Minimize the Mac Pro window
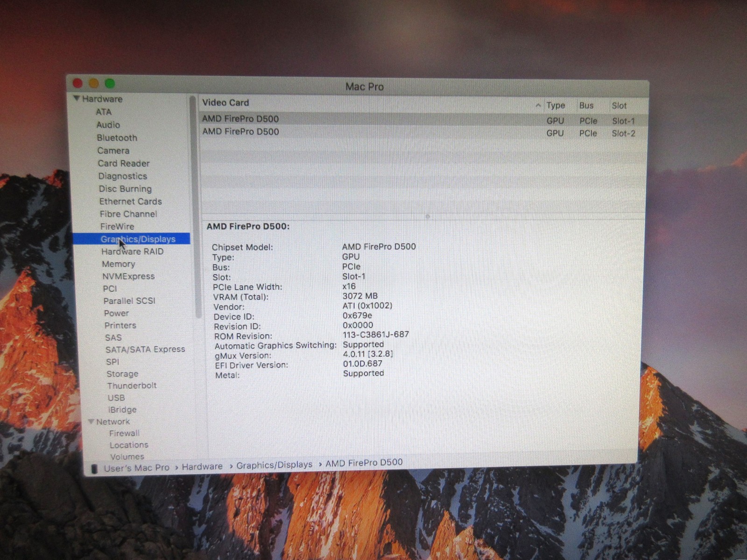The height and width of the screenshot is (560, 747). click(x=94, y=83)
